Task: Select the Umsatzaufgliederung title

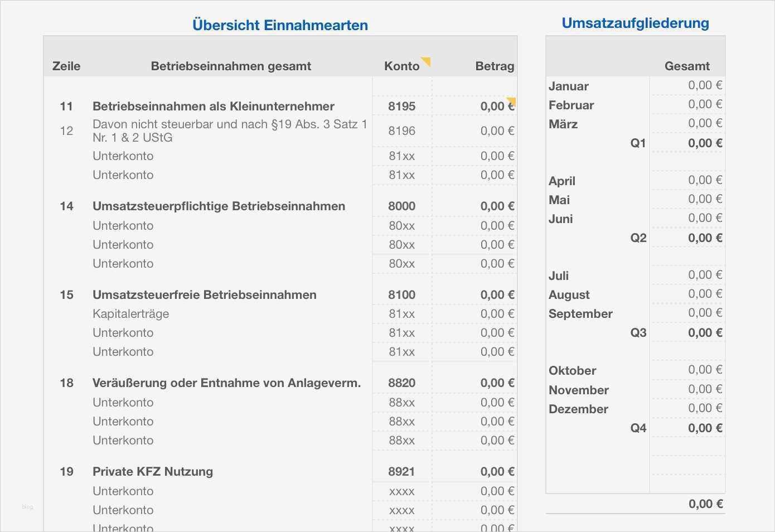Action: click(x=635, y=23)
